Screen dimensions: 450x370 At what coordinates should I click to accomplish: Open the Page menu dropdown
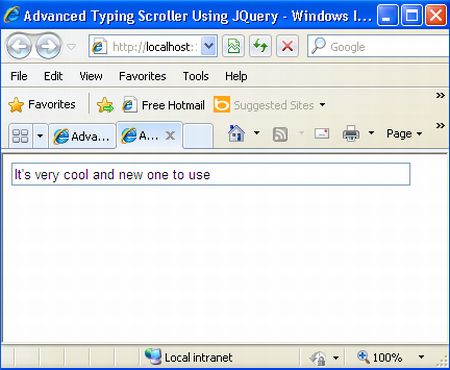pos(404,134)
